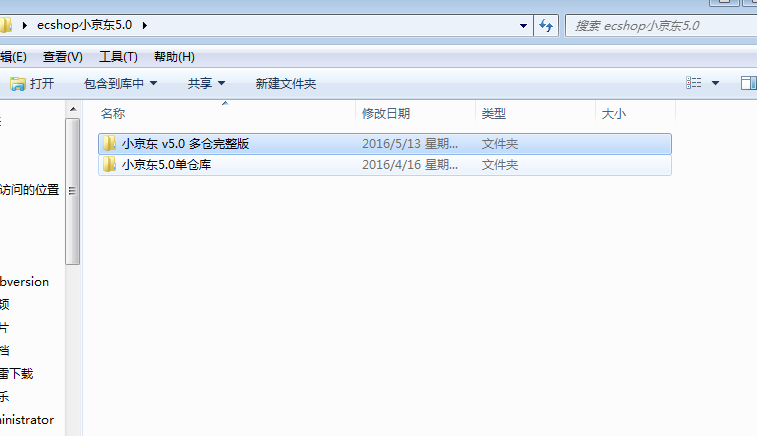Toggle the preview pane icon
Viewport: 757px width, 436px height.
(748, 83)
